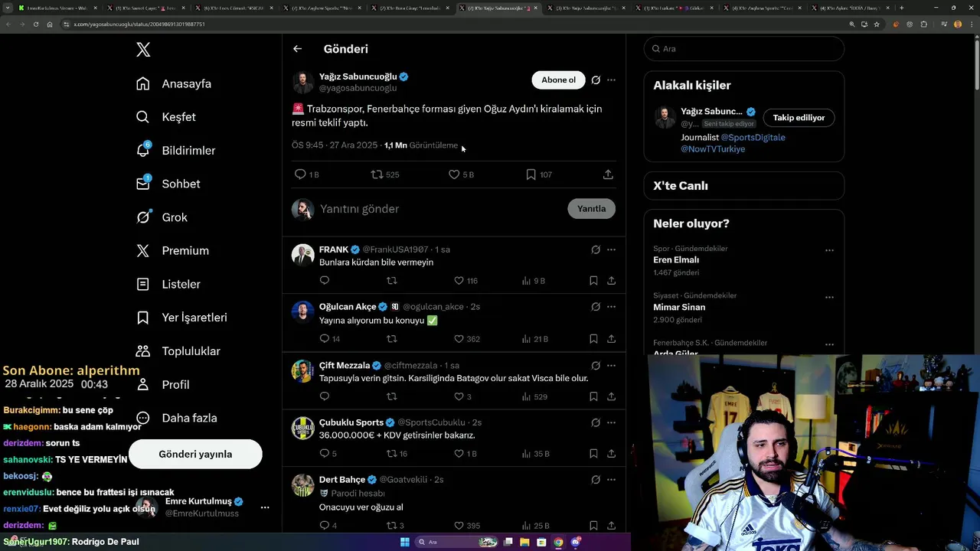
Task: Click reply icon on main post
Action: 300,174
